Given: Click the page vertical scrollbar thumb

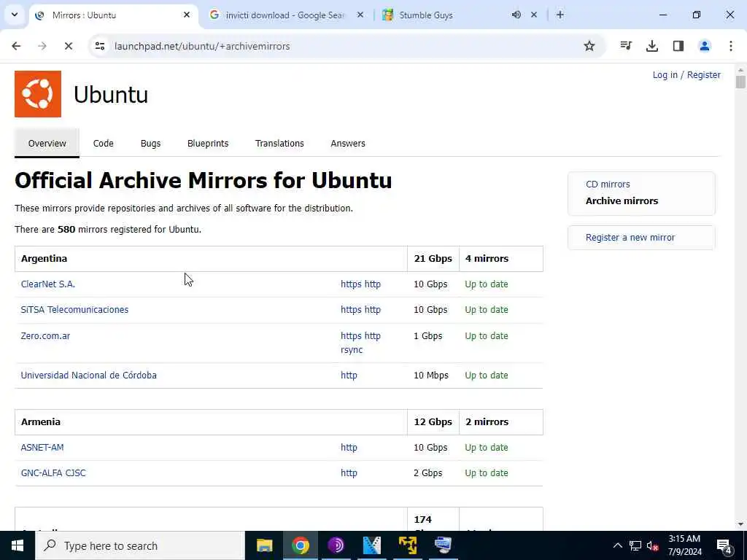Looking at the screenshot, I should tap(740, 82).
